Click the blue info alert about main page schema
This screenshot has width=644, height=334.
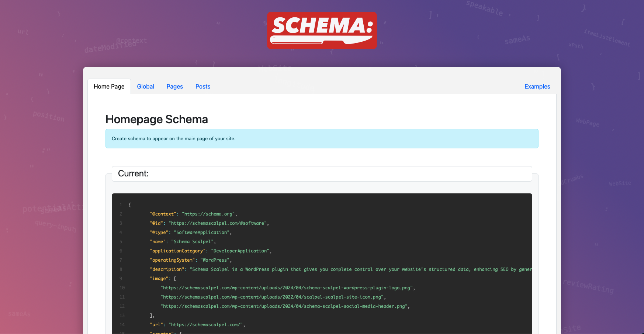tap(322, 139)
